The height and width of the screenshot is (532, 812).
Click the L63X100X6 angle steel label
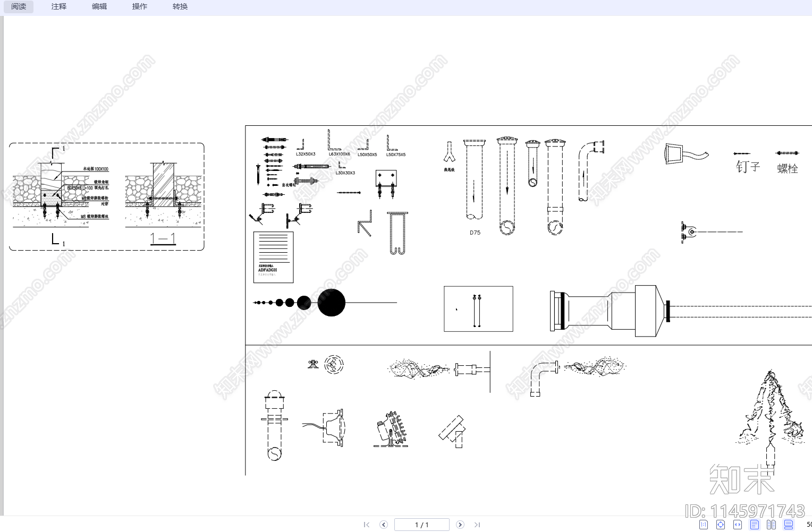(x=339, y=154)
